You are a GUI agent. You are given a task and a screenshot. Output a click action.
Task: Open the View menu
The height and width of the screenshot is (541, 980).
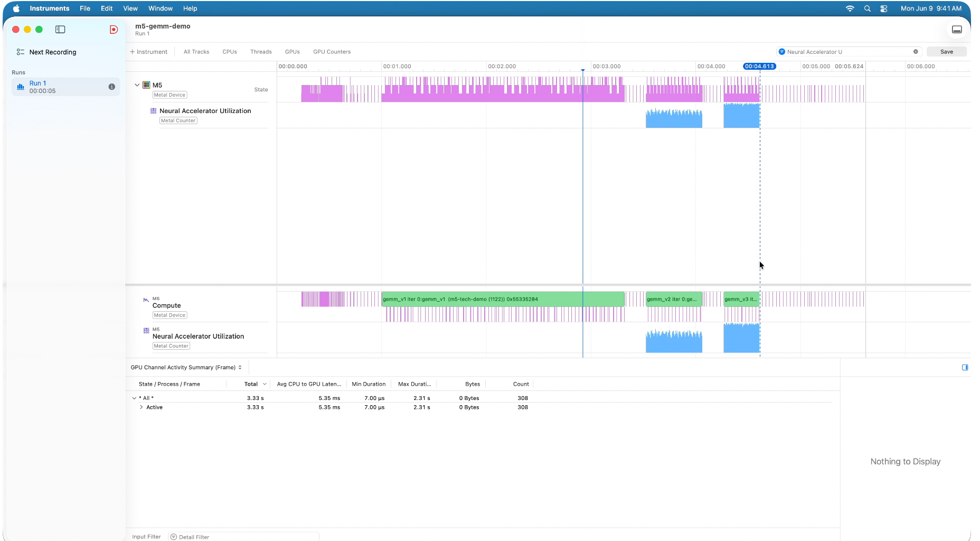point(130,8)
